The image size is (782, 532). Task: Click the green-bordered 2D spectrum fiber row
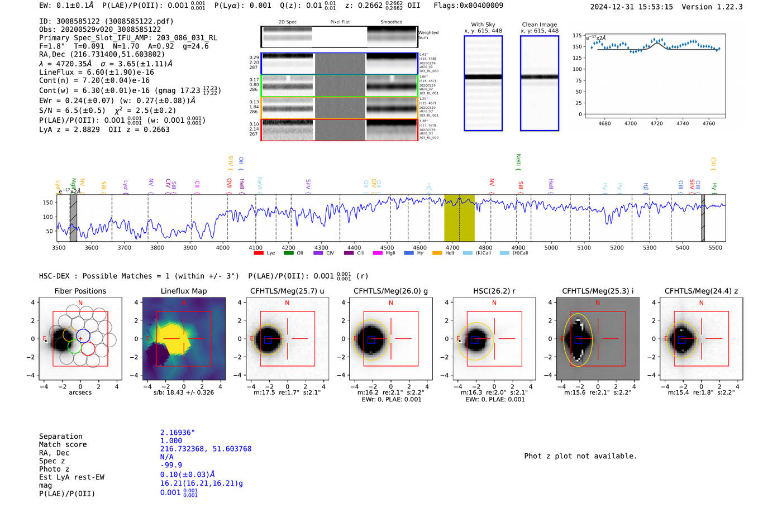tap(339, 86)
